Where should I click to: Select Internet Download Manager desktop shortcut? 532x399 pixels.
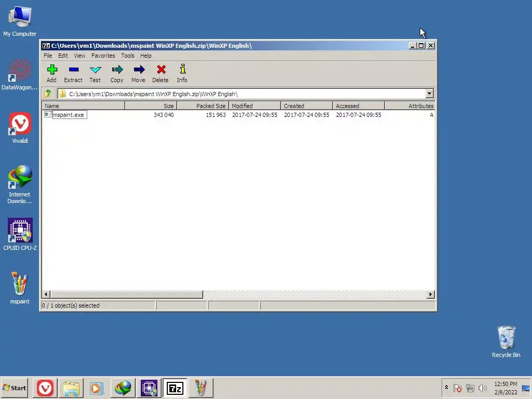pos(20,184)
